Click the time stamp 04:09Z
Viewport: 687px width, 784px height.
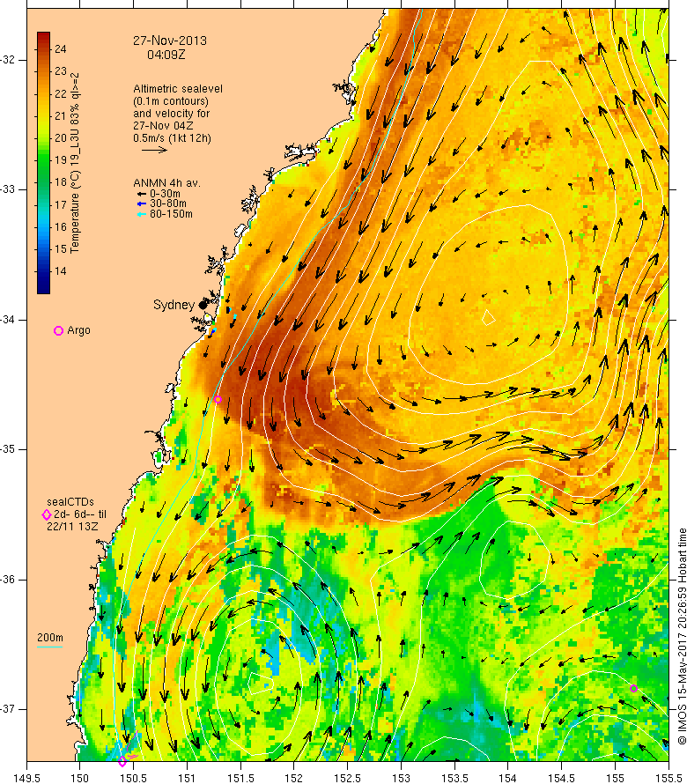[166, 55]
